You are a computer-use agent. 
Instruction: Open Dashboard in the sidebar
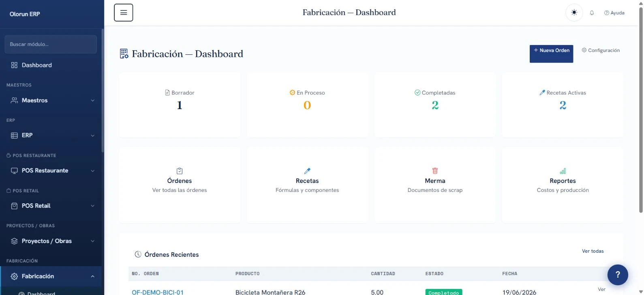[x=51, y=65]
